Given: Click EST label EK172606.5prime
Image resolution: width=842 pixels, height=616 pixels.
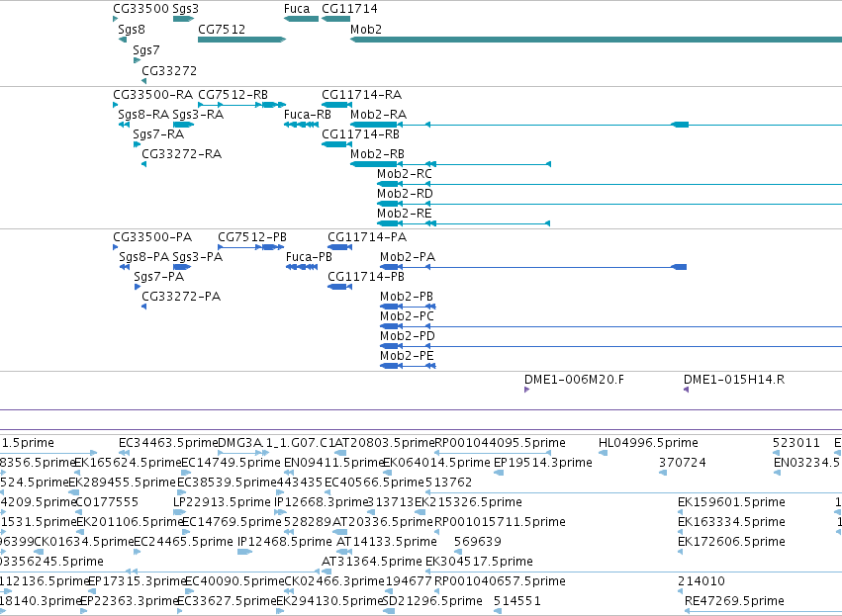Looking at the screenshot, I should pyautogui.click(x=731, y=542).
